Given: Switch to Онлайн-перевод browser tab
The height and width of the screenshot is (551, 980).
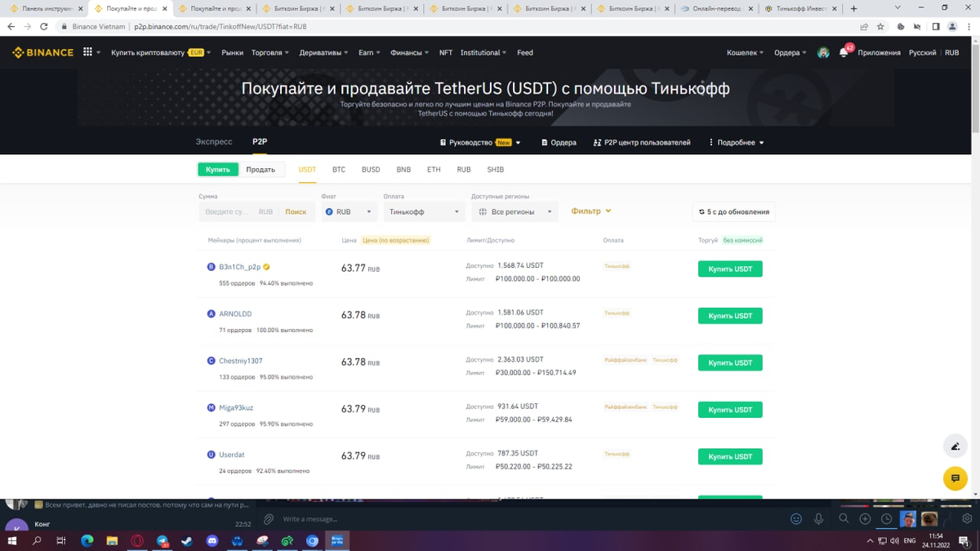Looking at the screenshot, I should pos(717,8).
